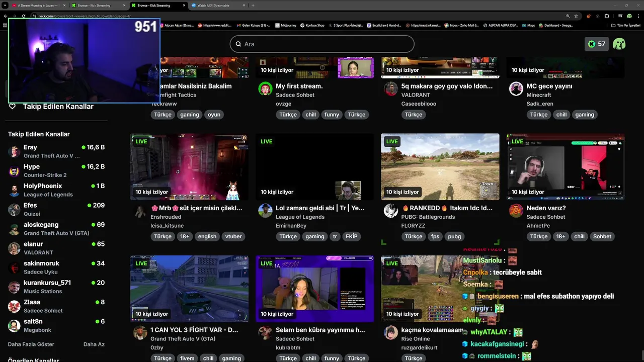Open a new browser tab
The image size is (644, 362).
[x=253, y=5]
